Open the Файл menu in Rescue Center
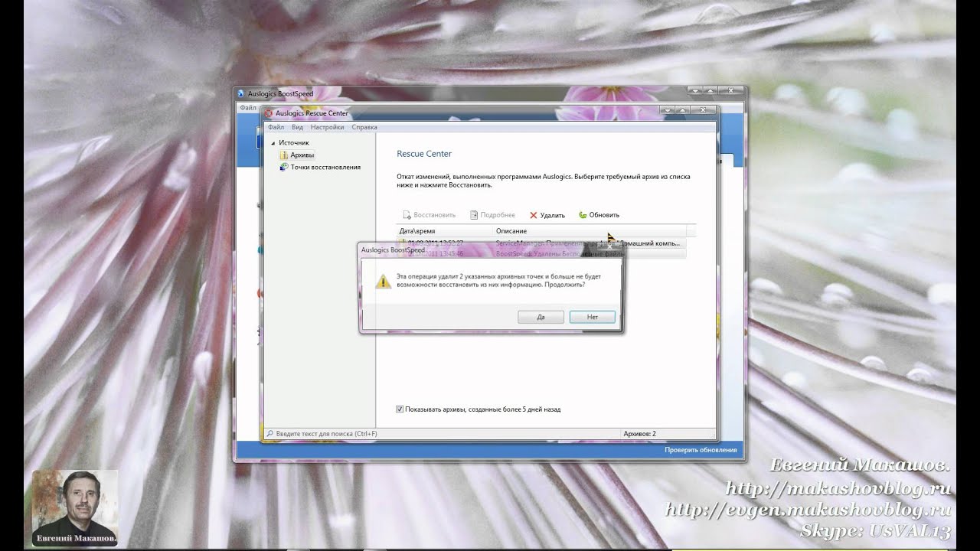Screen dimensions: 980x551 276,127
